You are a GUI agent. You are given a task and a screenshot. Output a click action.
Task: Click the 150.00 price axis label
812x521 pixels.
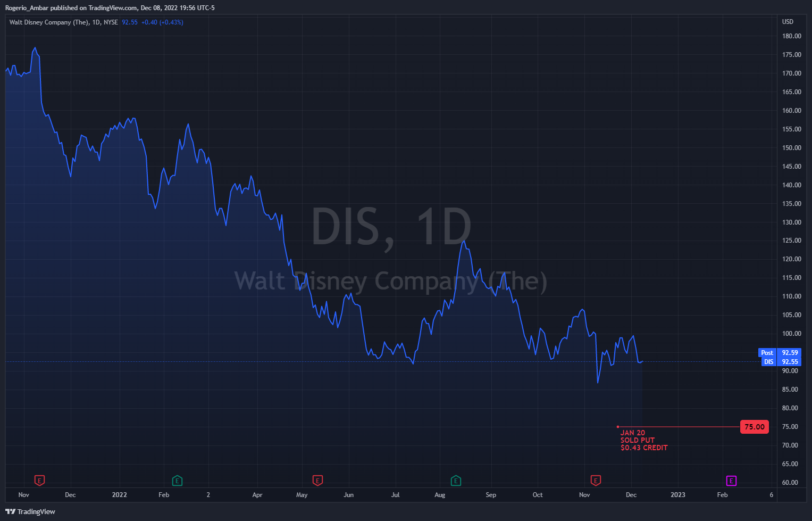(x=791, y=148)
